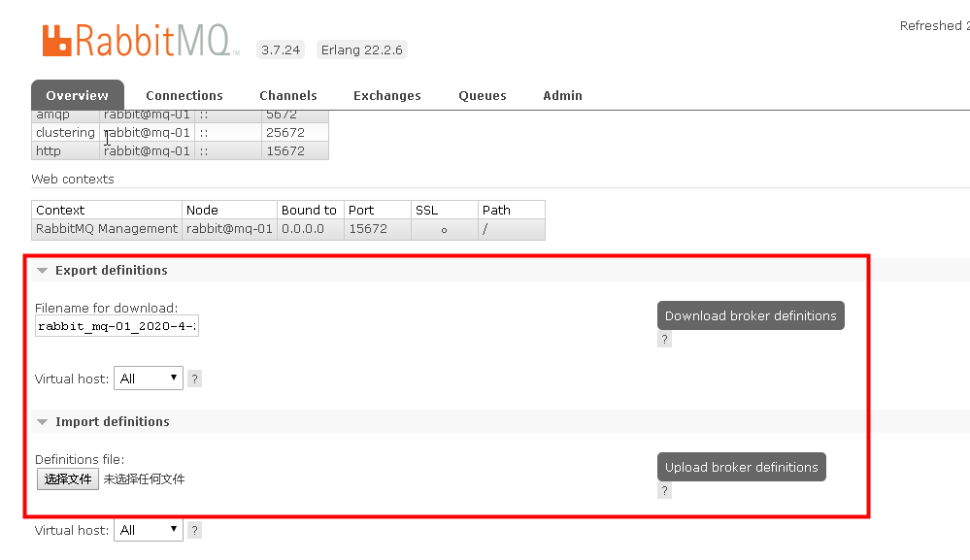
Task: Select the RabbitMQ Management context cell
Action: point(107,229)
